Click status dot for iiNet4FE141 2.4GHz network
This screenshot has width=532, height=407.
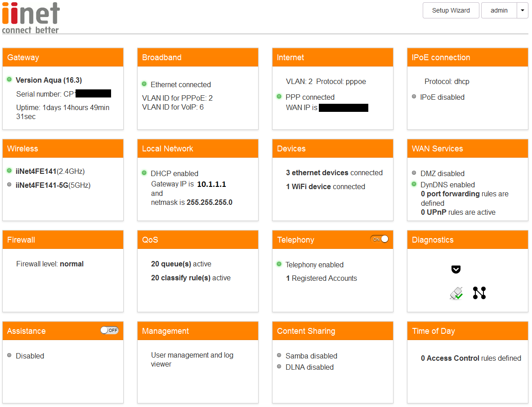click(x=9, y=170)
